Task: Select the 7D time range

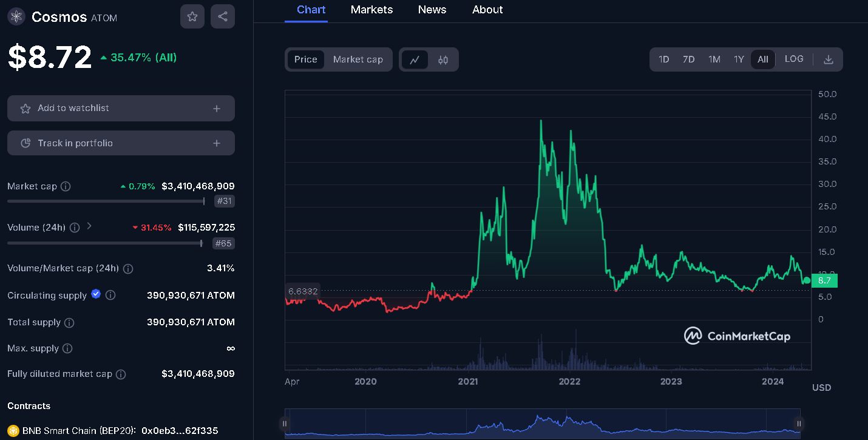Action: point(688,59)
